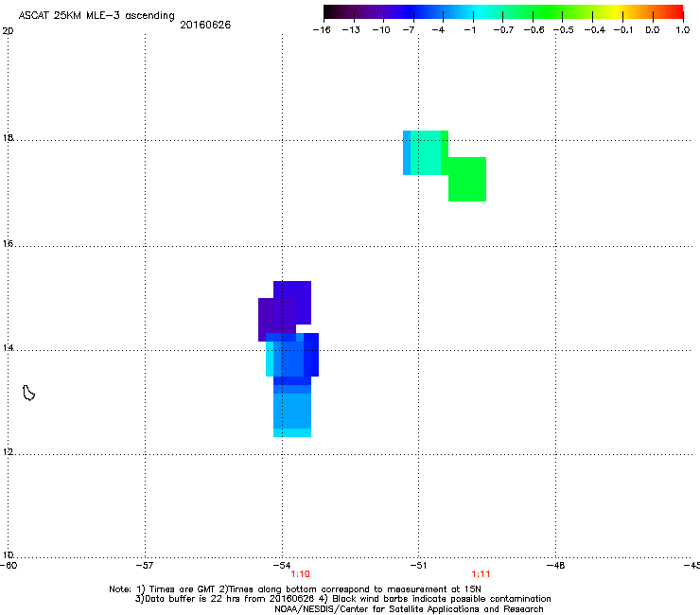This screenshot has height=615, width=700.
Task: Click the latitude axis label 18
Action: (8, 138)
